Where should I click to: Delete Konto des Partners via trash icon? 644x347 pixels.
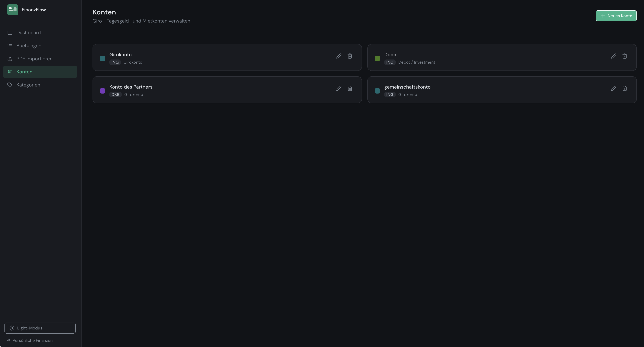(x=350, y=88)
